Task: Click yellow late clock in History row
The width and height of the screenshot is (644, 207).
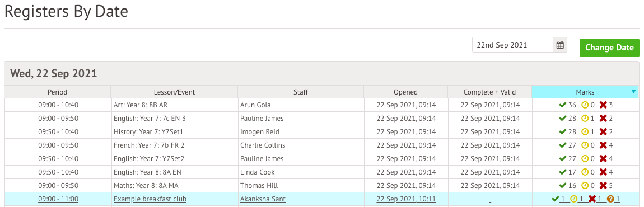Action: coord(585,132)
